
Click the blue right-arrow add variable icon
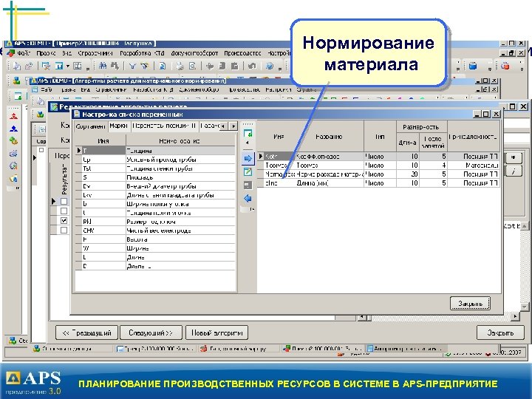coord(248,158)
